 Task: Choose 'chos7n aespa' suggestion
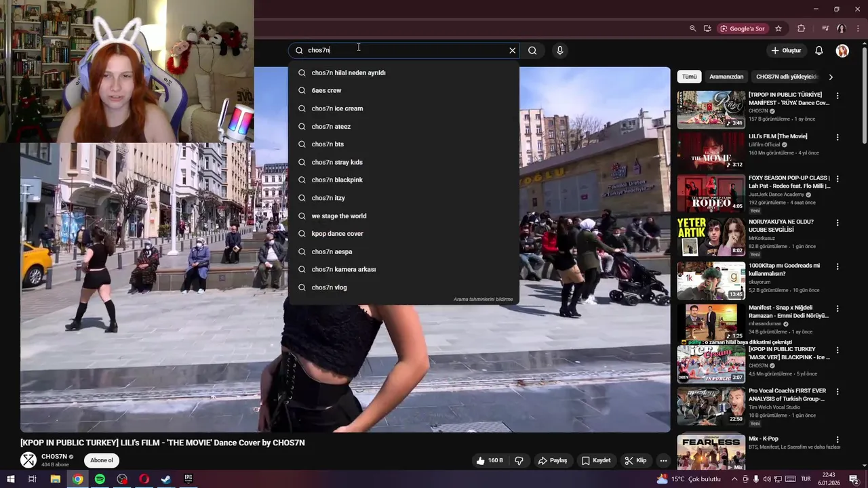(403, 251)
